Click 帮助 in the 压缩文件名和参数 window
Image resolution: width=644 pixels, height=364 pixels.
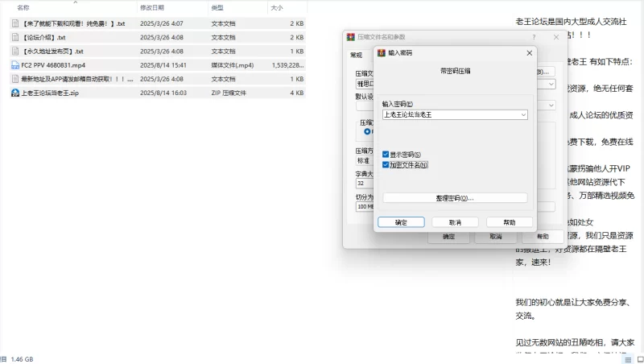pos(543,237)
